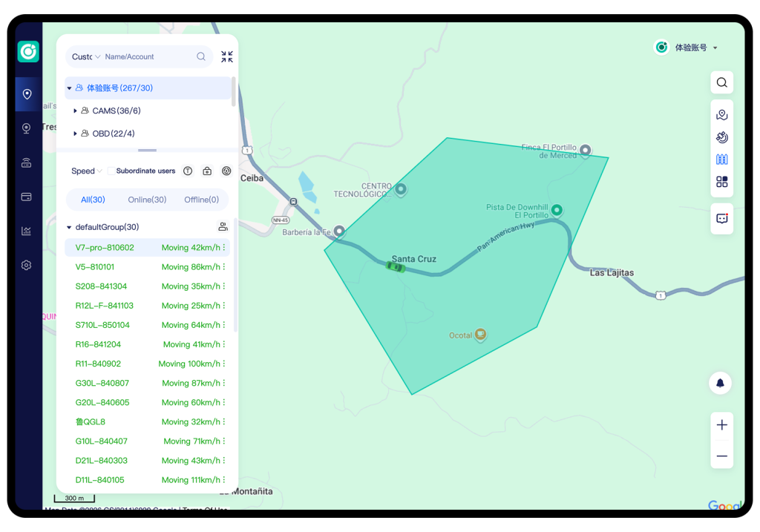Viewport: 760px width, 532px height.
Task: Open the chat message icon
Action: [x=721, y=219]
